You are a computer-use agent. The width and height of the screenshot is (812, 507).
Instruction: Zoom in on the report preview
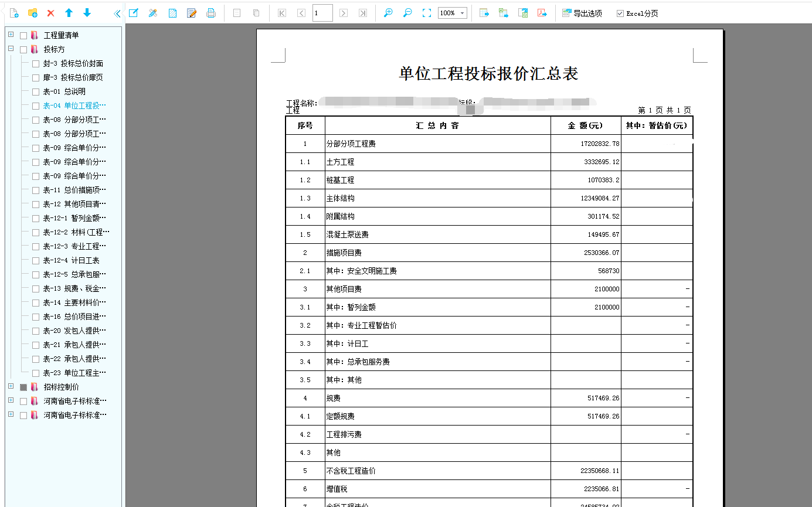388,13
